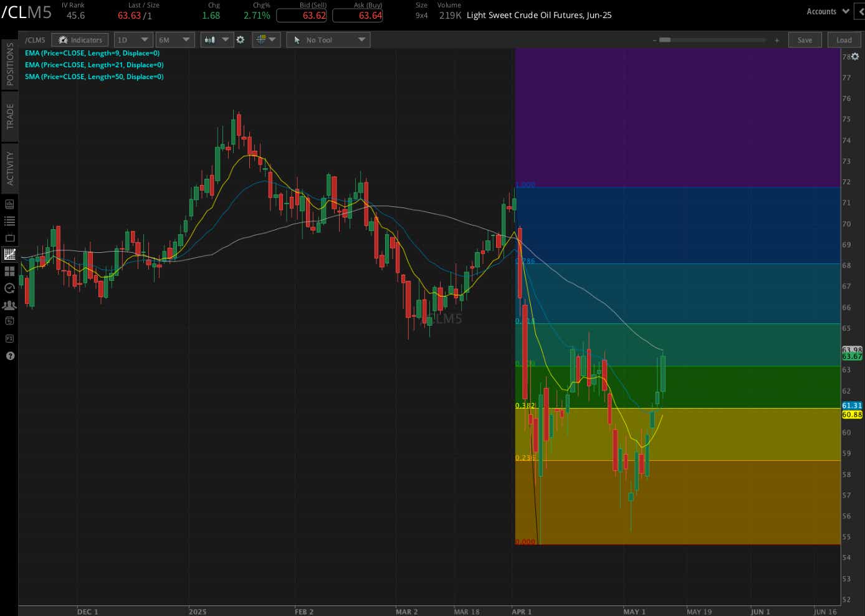Viewport: 865px width, 616px height.
Task: Open the widget grid icon in sidebar
Action: 9,271
